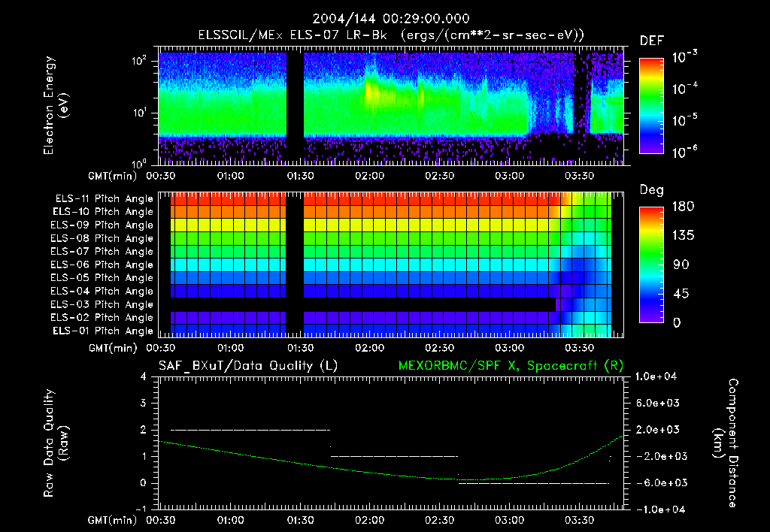Click the 01:30 tick under data quality panel
This screenshot has height=532, width=770.
point(300,520)
